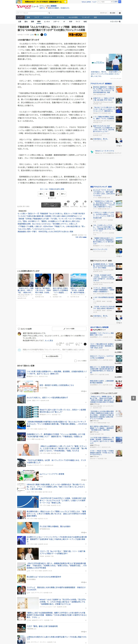Screen dimensions: 138x644
Task: Share the article on Facebook
Action: click(45, 35)
